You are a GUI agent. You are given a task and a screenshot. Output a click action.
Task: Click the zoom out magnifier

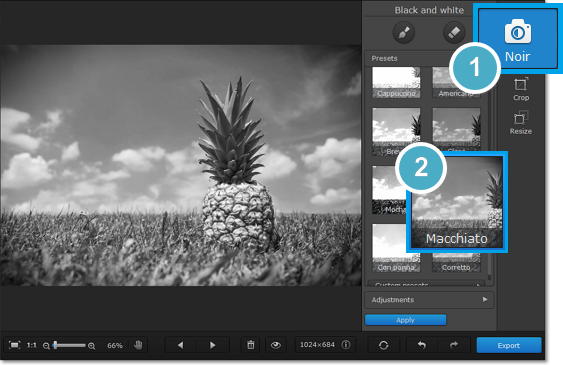[46, 346]
